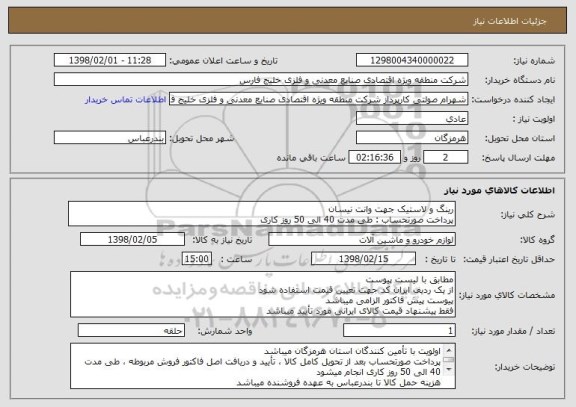Open the buyer contact info link

(126, 100)
